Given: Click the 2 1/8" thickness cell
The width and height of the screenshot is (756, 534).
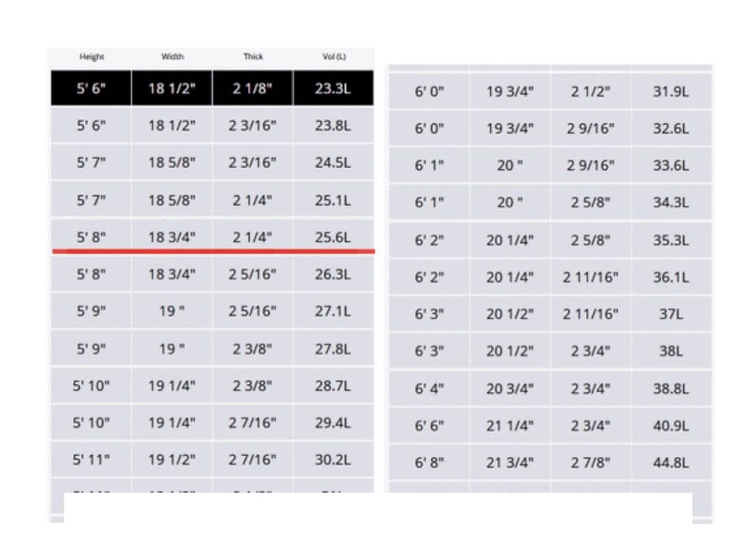Looking at the screenshot, I should (253, 89).
